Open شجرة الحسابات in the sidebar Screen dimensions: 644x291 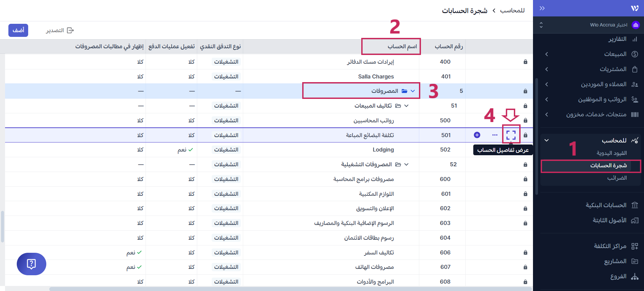click(608, 166)
